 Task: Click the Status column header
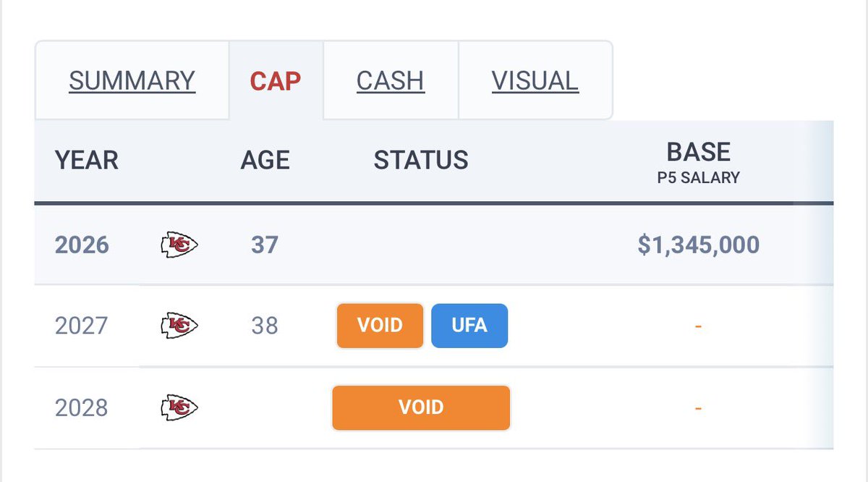pos(421,160)
